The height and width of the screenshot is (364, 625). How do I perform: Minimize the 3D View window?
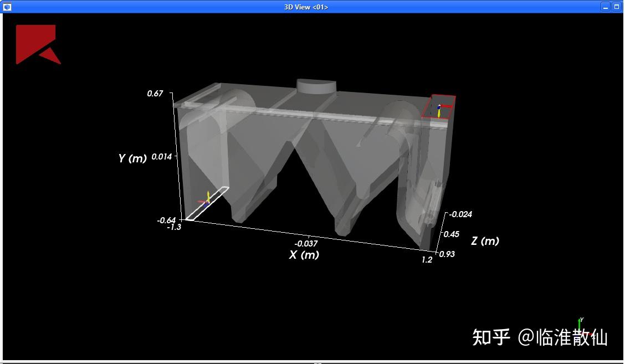coord(606,7)
